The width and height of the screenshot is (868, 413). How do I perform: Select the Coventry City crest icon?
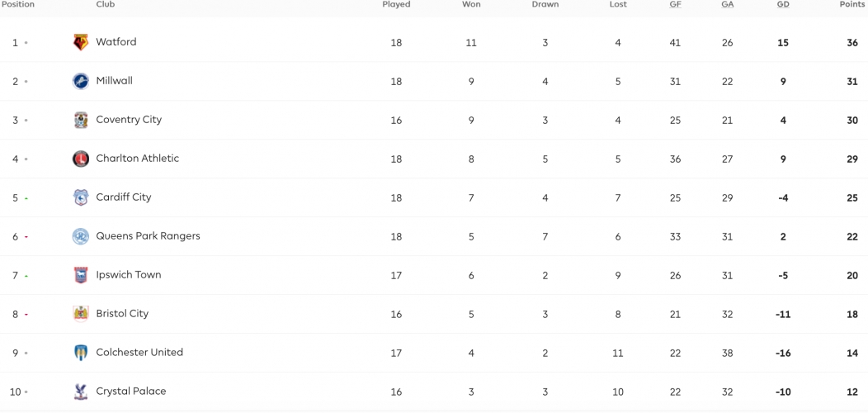81,120
